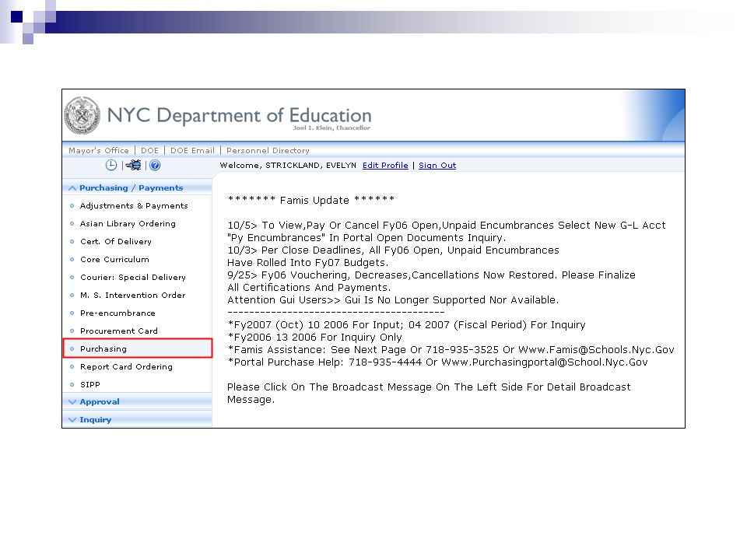This screenshot has height=560, width=747.
Task: Open Procurement Card item
Action: [118, 331]
